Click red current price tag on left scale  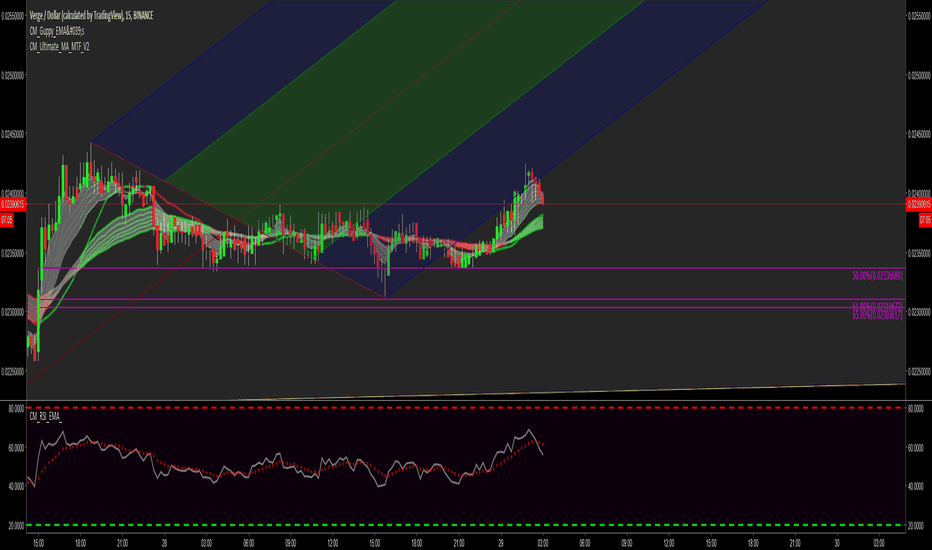12,205
